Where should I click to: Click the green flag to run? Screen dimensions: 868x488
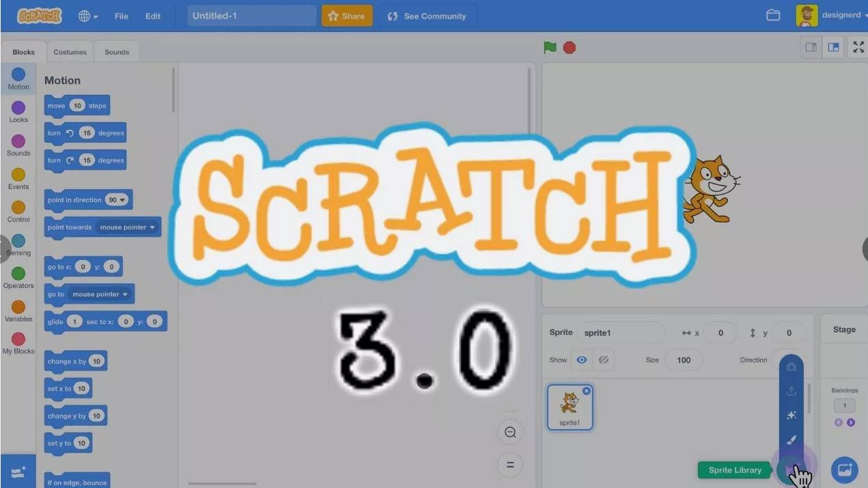pos(550,48)
